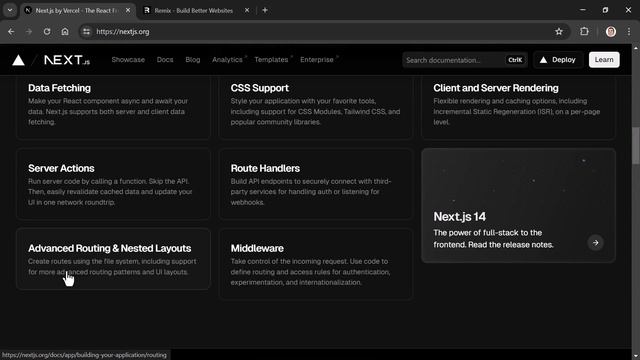The height and width of the screenshot is (360, 640).
Task: Open the Server Actions card
Action: click(x=113, y=184)
